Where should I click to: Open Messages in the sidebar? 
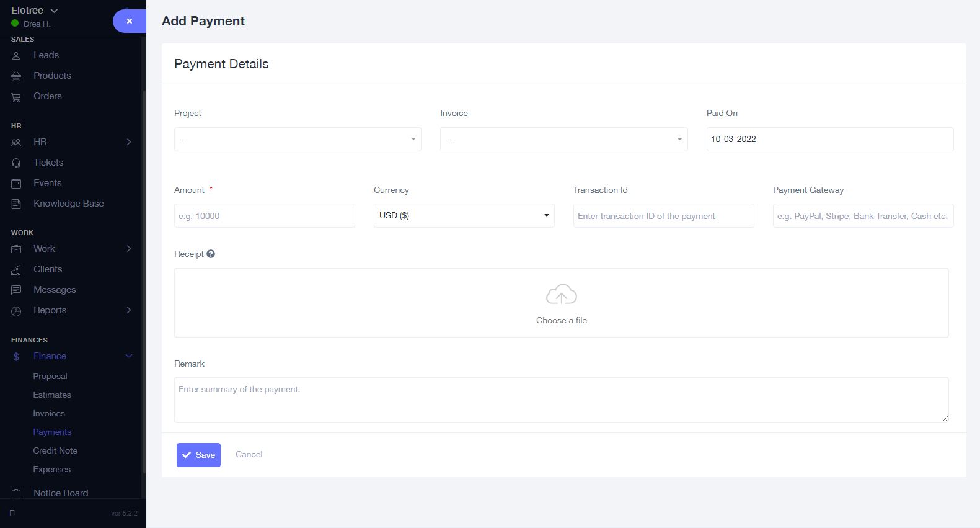point(55,290)
